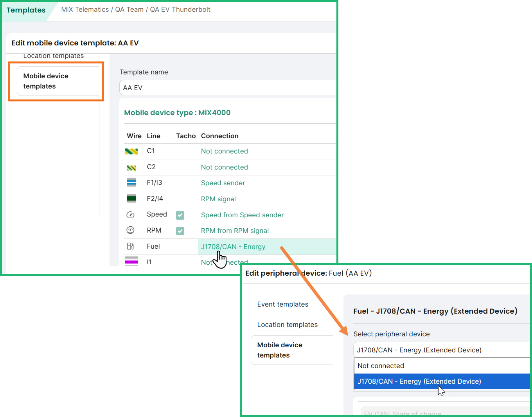Open RPM from RPM signal link
Viewport: 532px width, 417px height.
pyautogui.click(x=235, y=231)
